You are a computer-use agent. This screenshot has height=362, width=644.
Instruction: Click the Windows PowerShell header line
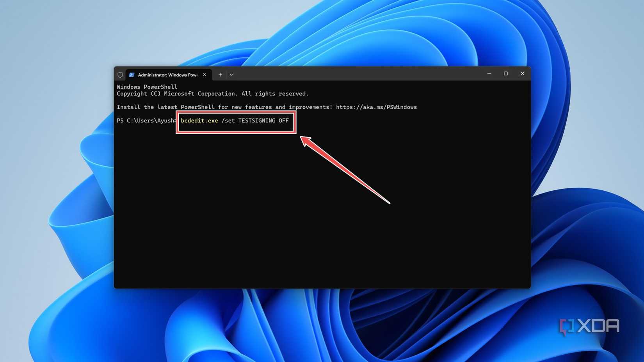(x=147, y=87)
